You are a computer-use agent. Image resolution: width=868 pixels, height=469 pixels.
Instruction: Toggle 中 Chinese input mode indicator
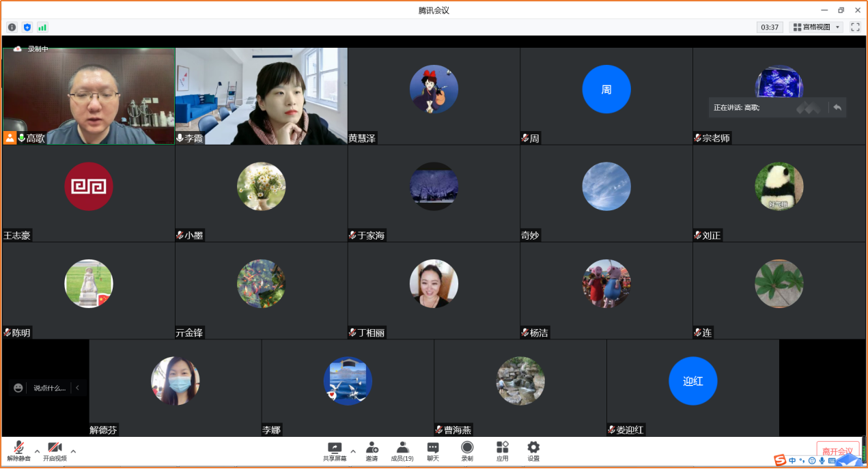792,461
